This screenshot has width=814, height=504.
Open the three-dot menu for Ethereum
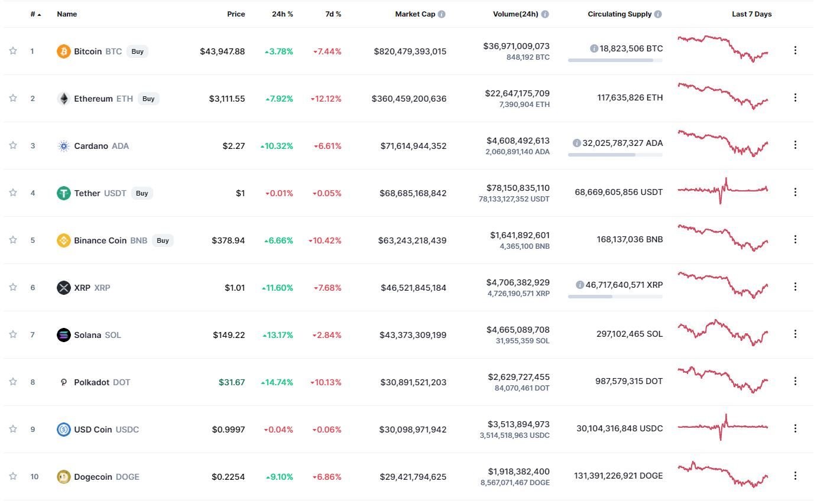795,97
